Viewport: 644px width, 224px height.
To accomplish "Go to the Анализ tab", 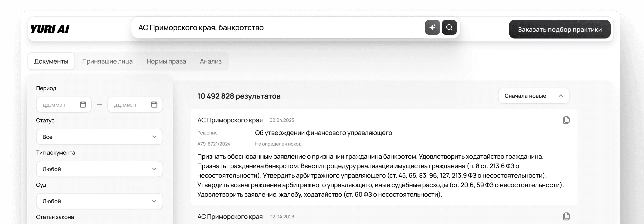I will pos(210,61).
